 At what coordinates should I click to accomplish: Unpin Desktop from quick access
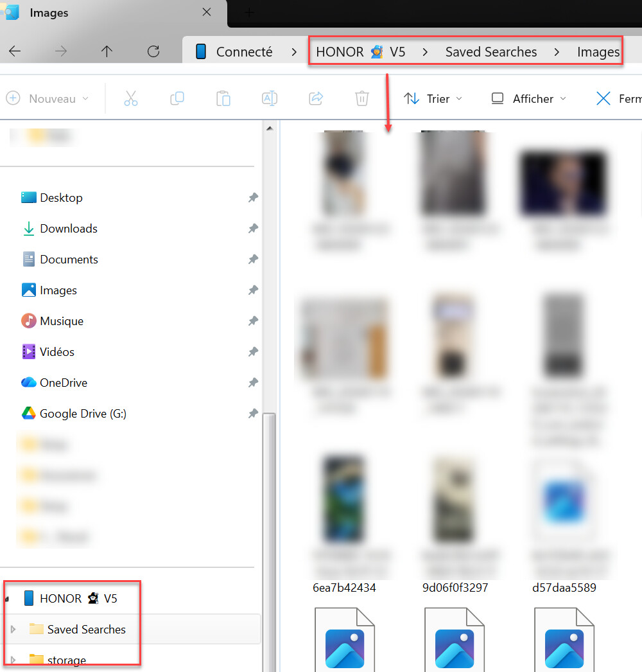[253, 198]
